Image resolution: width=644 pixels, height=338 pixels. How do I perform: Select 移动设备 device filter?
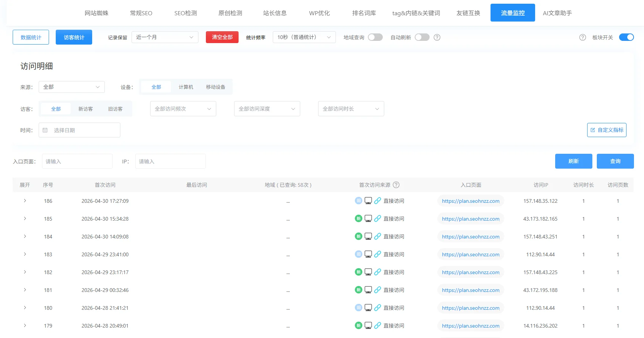coord(216,87)
